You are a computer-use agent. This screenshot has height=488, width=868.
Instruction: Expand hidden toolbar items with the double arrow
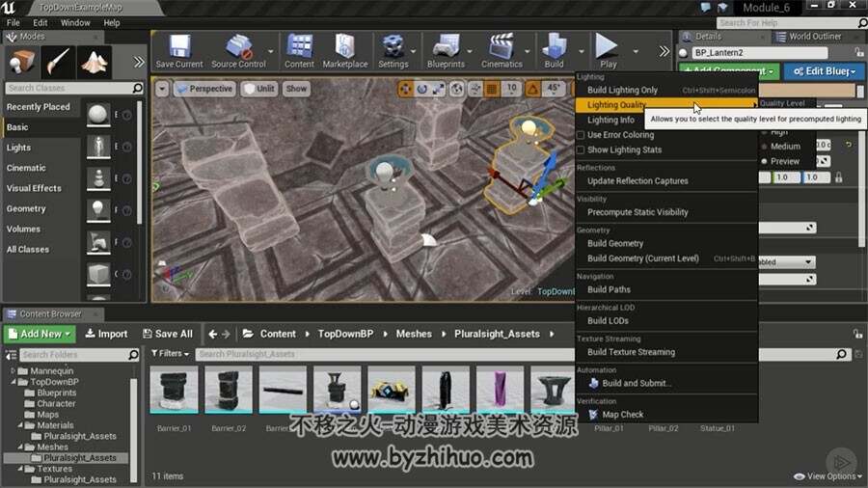click(664, 51)
